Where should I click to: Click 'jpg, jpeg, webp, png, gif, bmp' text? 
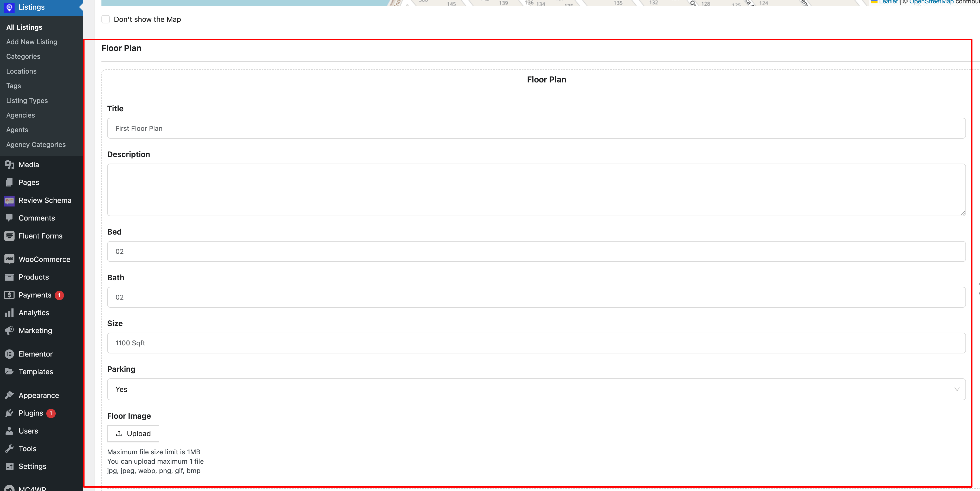[154, 471]
